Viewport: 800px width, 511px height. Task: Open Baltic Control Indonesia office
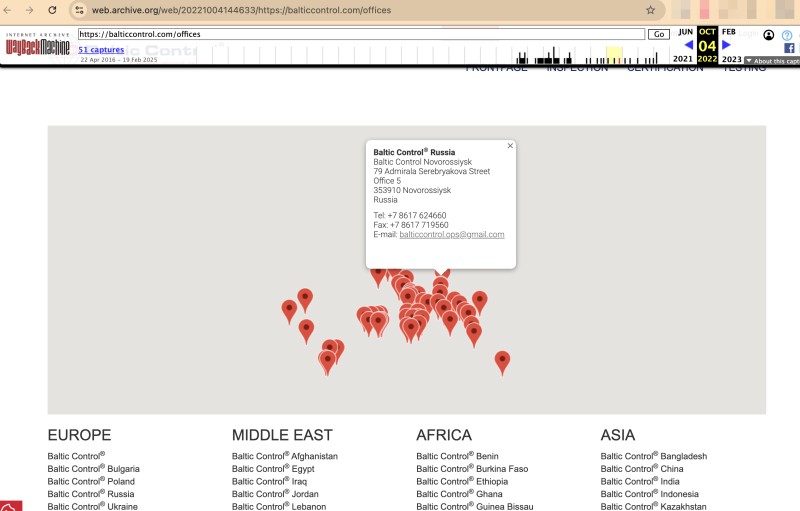tap(649, 494)
